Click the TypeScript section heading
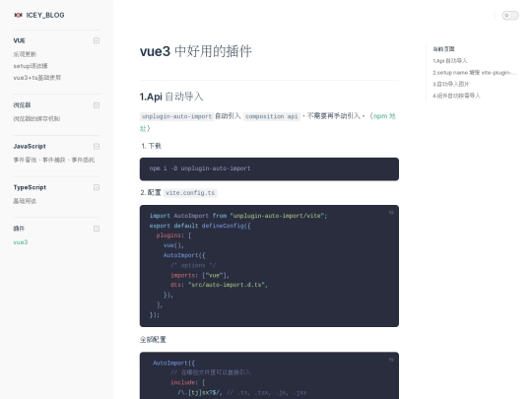 click(x=30, y=187)
